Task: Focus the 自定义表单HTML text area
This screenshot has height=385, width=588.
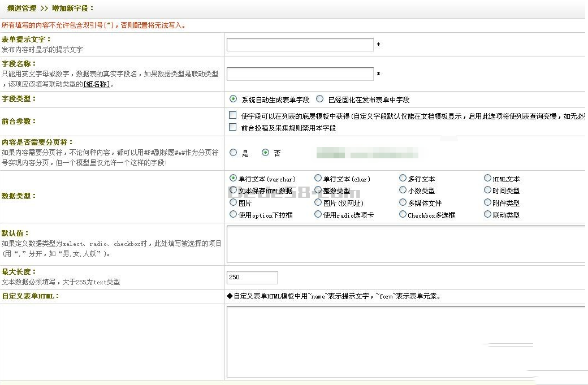Action: tap(405, 341)
